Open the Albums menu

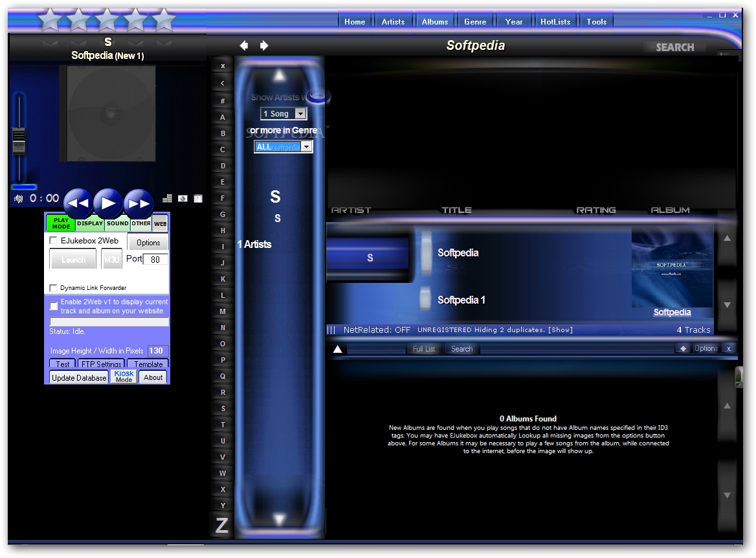435,22
